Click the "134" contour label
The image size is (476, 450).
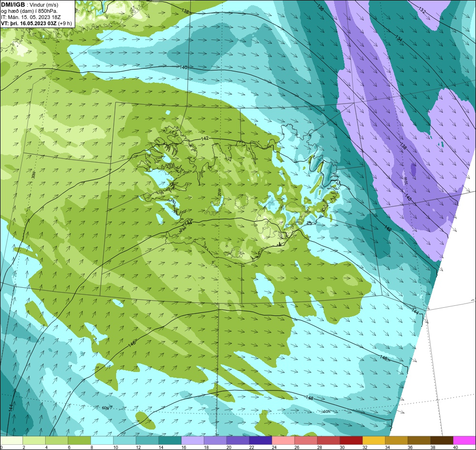[399, 38]
